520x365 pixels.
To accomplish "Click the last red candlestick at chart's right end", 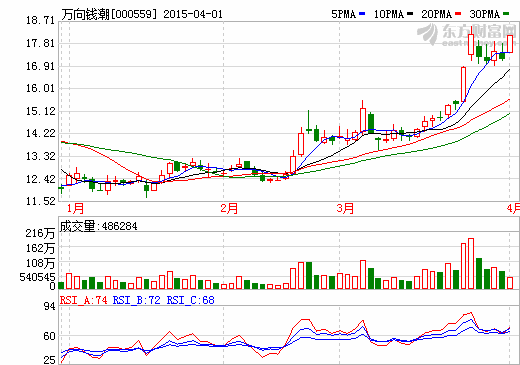I will (510, 44).
